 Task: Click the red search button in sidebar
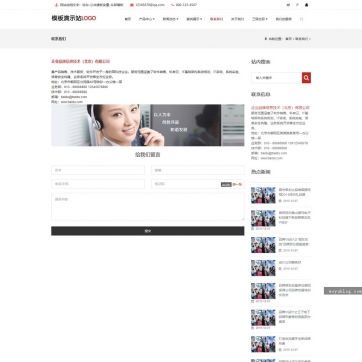[306, 78]
